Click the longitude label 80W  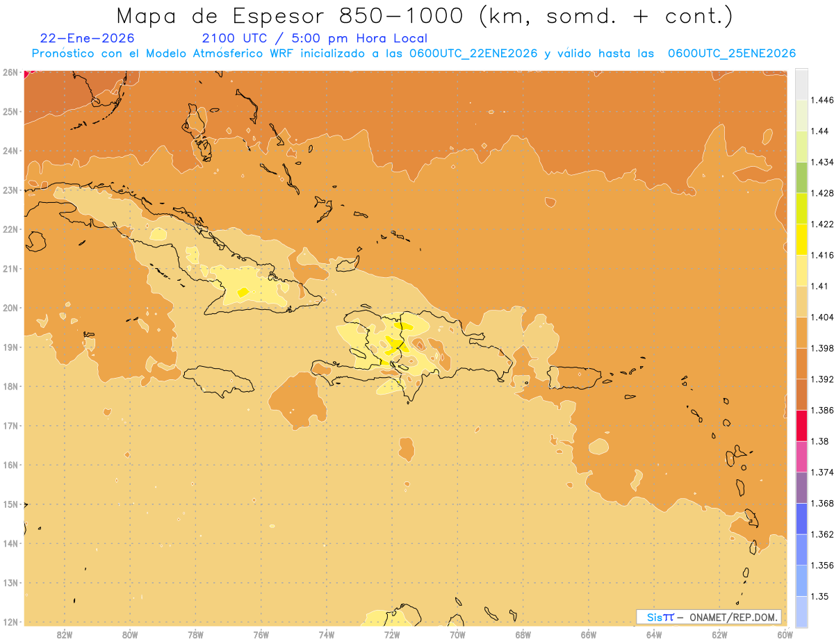129,634
